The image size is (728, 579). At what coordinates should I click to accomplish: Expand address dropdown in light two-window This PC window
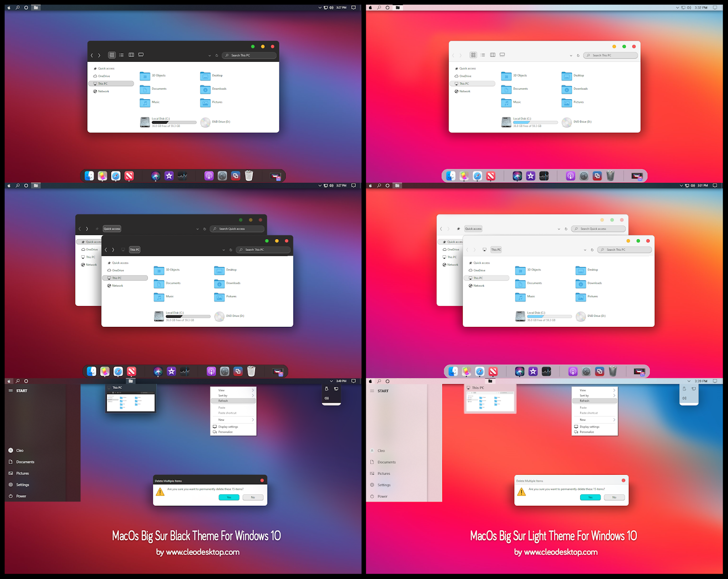tap(585, 250)
